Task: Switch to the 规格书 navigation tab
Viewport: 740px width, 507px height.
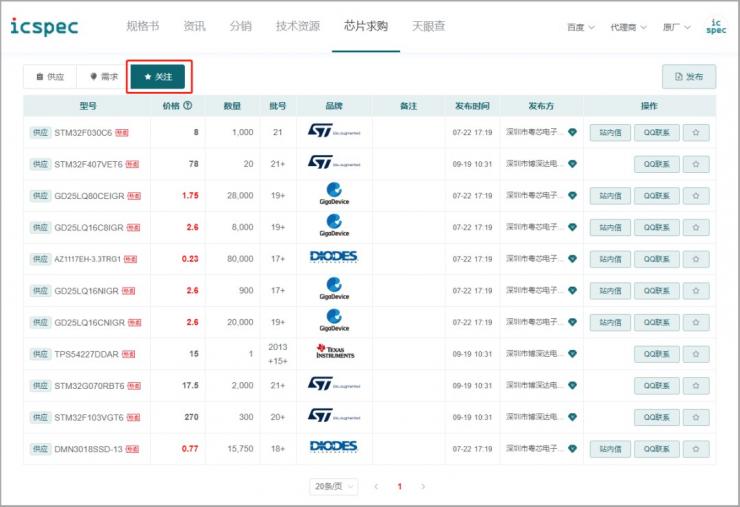Action: [x=143, y=26]
